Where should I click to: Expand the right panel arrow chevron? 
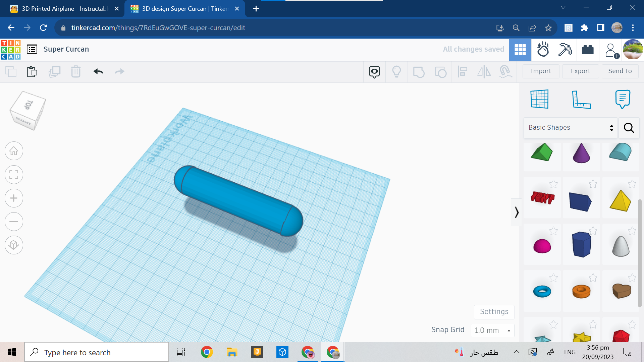tap(516, 212)
